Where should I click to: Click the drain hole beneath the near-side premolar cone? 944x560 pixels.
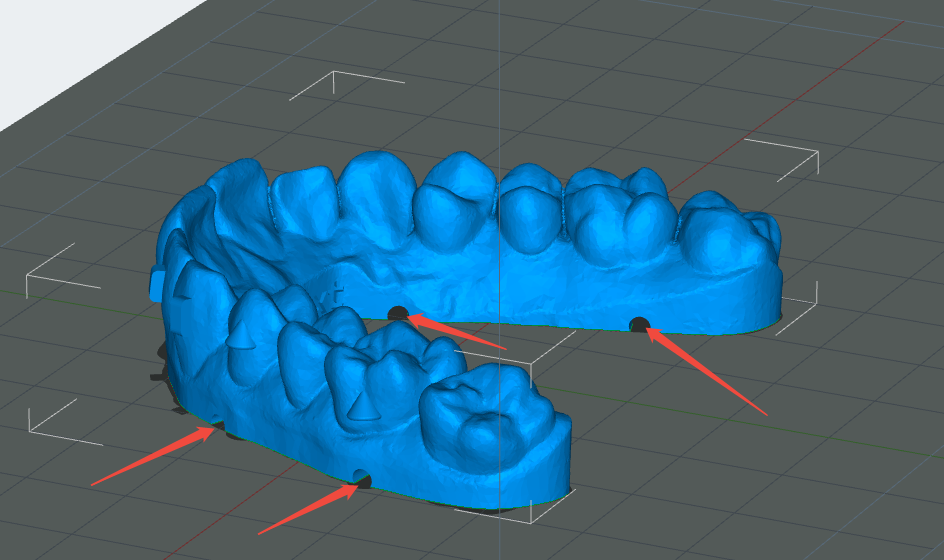pyautogui.click(x=362, y=477)
